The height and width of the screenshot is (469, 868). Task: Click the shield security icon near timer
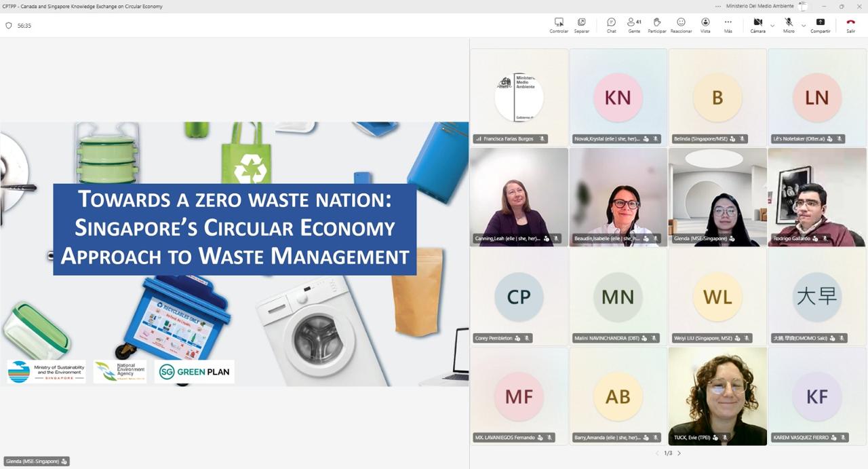9,26
